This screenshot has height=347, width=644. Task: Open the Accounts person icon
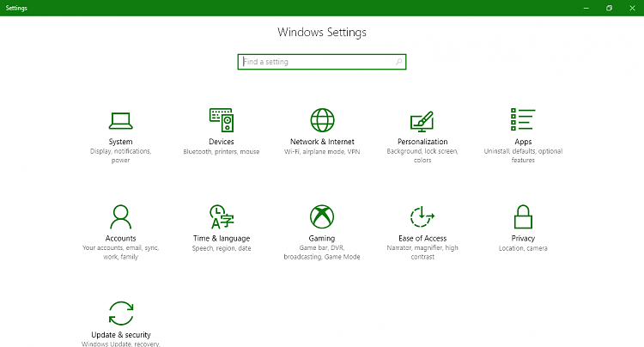click(121, 216)
